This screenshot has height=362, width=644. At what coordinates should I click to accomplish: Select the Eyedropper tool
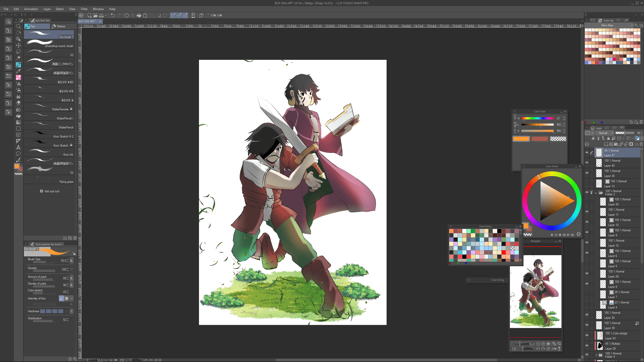click(x=18, y=71)
